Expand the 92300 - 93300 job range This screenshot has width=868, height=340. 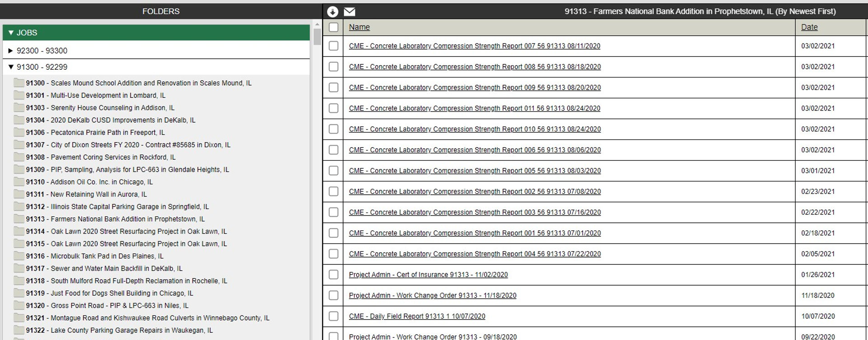[x=156, y=50]
